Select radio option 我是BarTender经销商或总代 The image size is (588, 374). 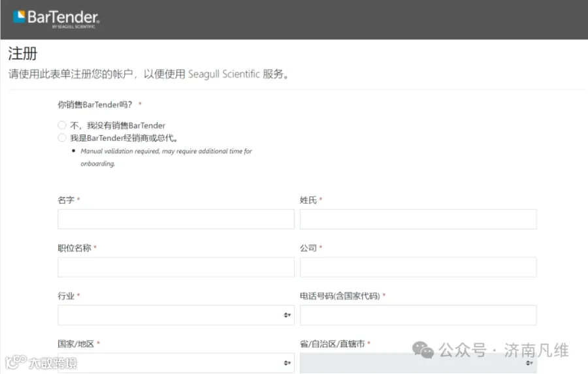[x=62, y=138]
